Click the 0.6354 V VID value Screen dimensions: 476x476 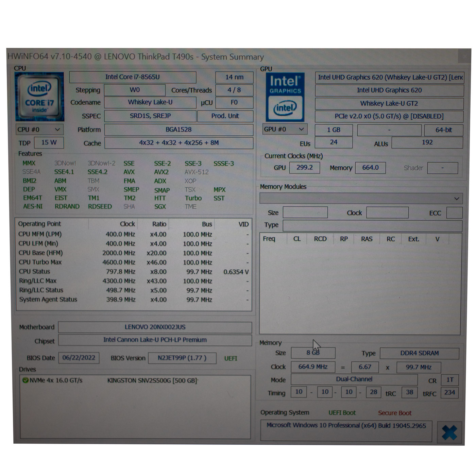(236, 272)
